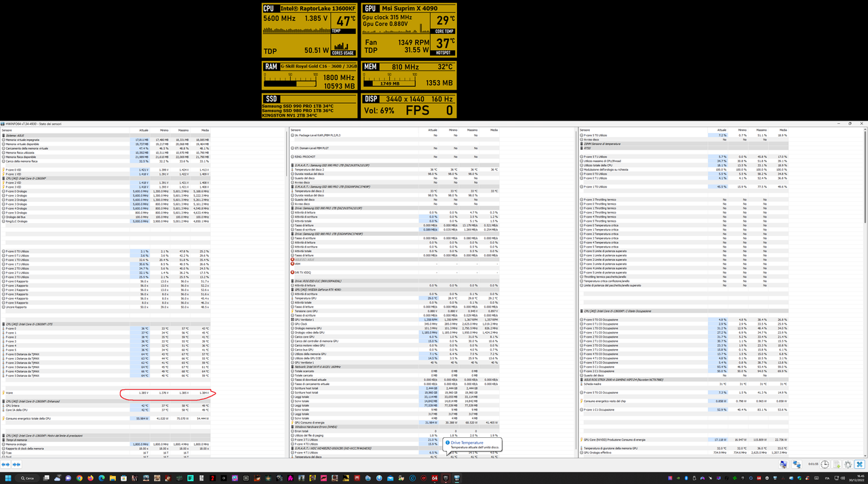Click the RAM usage gauge bar widget

coord(290,81)
